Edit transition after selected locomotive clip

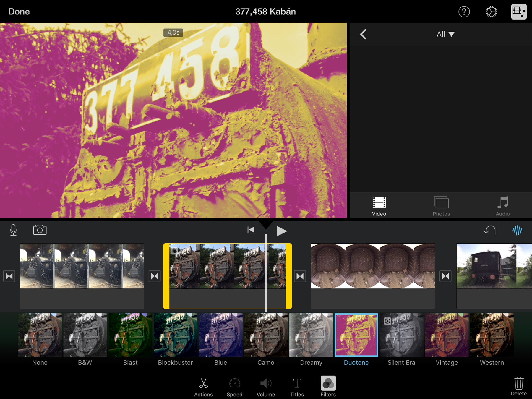tap(300, 276)
